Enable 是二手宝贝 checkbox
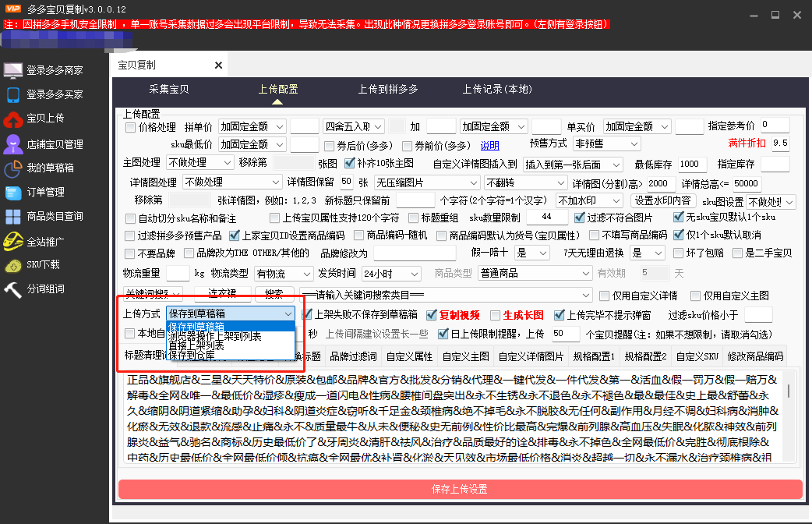812x524 pixels. click(737, 253)
